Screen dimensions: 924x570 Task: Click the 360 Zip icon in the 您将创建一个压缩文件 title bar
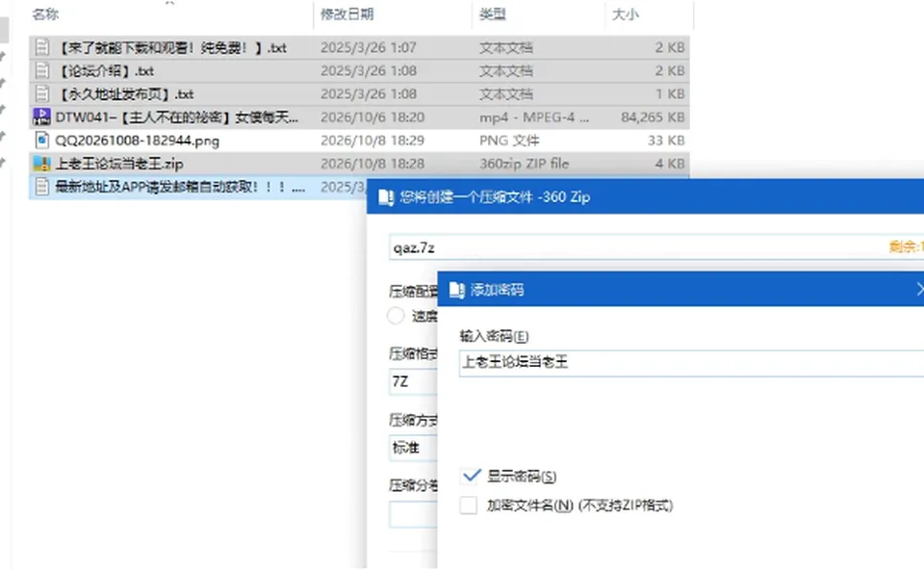pyautogui.click(x=386, y=196)
